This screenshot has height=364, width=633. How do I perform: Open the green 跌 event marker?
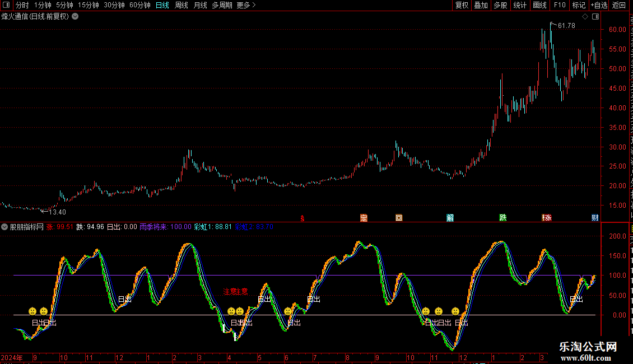tap(502, 218)
